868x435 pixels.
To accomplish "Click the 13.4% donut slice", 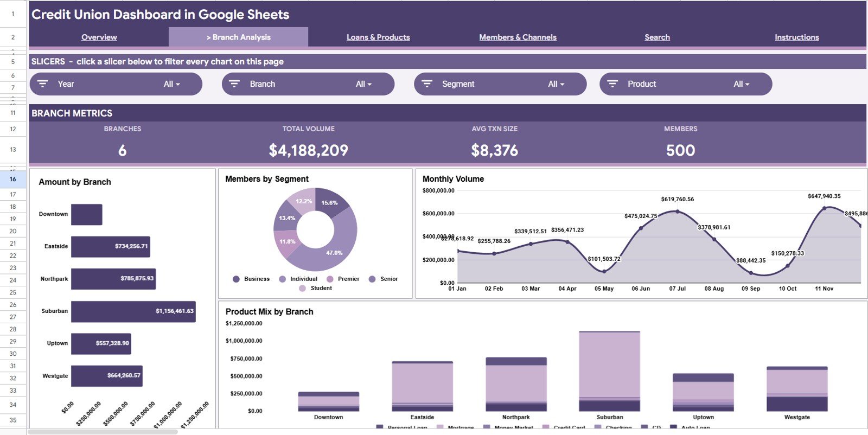I will pyautogui.click(x=286, y=218).
